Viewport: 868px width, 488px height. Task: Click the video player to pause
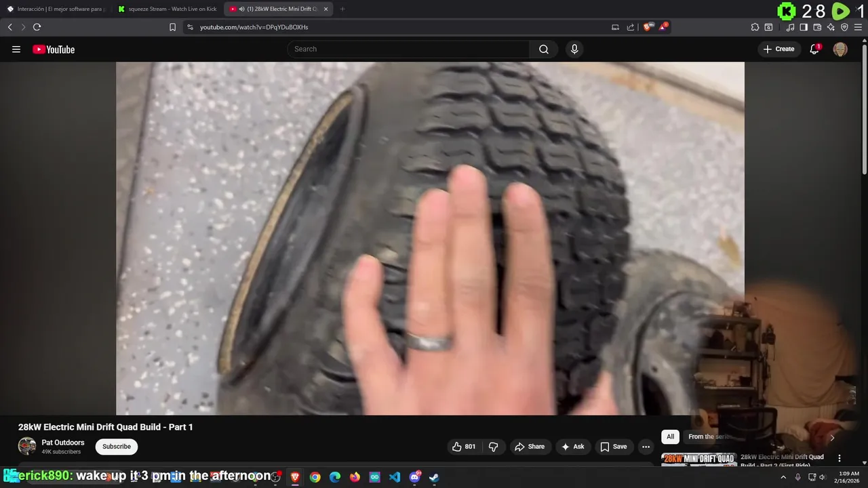430,239
